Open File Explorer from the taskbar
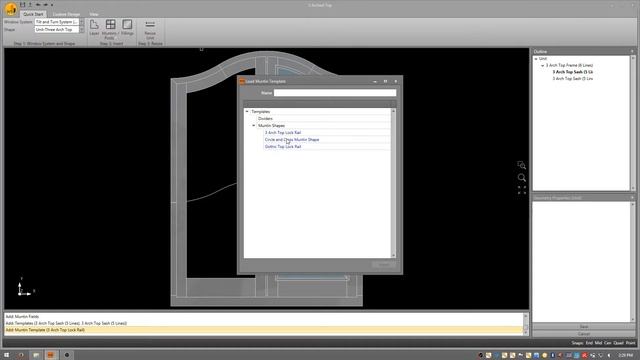The height and width of the screenshot is (360, 640). tap(36, 355)
